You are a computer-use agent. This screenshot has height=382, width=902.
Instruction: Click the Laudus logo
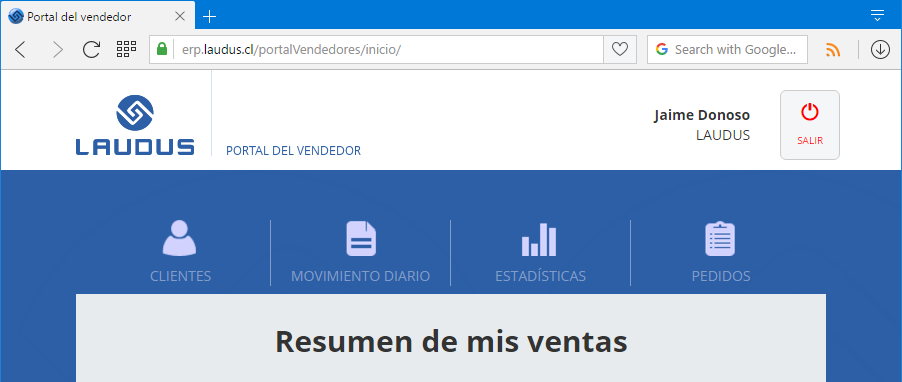(135, 125)
